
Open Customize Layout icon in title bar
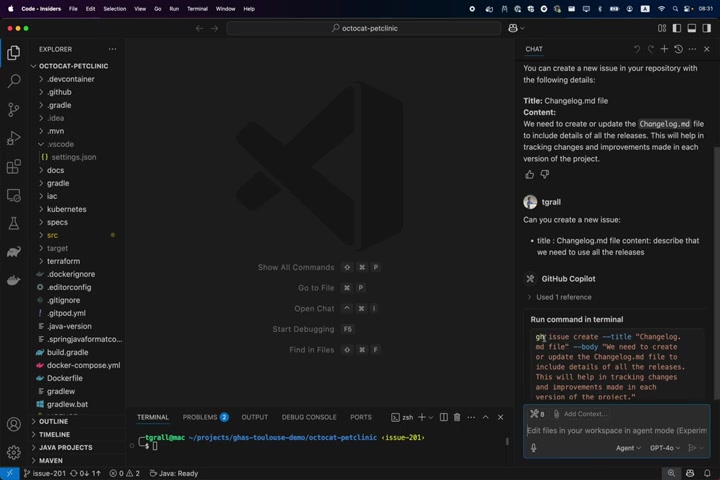(x=662, y=28)
